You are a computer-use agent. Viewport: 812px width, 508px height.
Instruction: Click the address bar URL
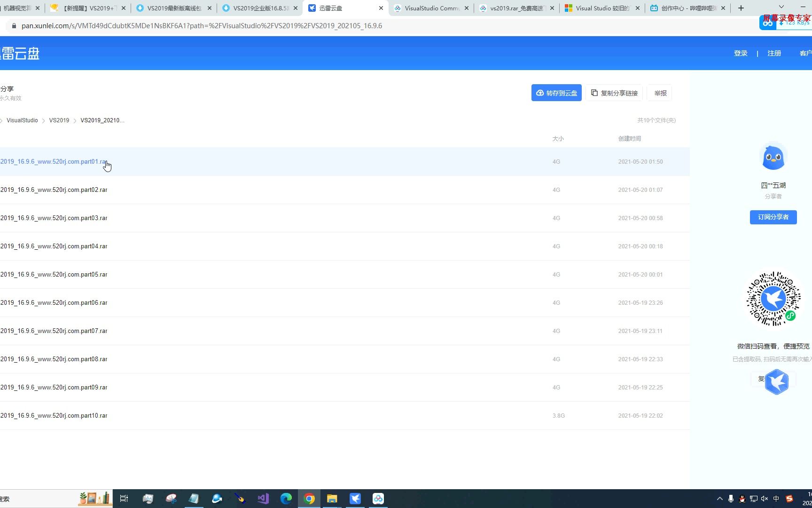[x=202, y=26]
